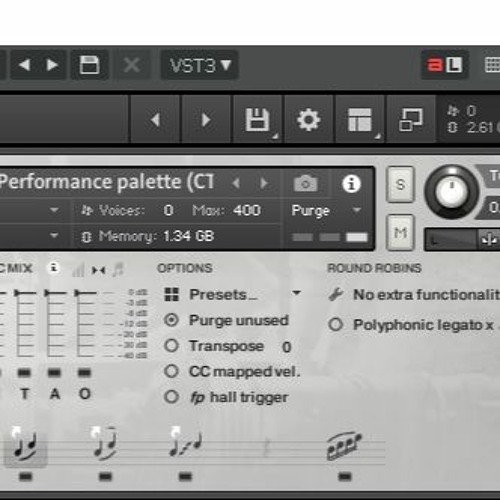
Task: Click the minimized view icon with overlapping squares
Action: pos(411,120)
